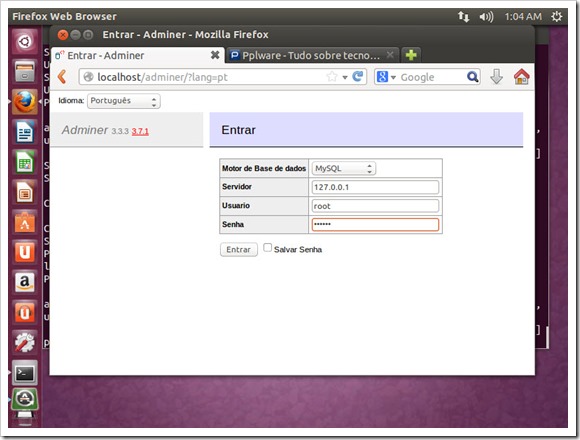Maximize the Firefox window
The width and height of the screenshot is (580, 440).
[88, 35]
